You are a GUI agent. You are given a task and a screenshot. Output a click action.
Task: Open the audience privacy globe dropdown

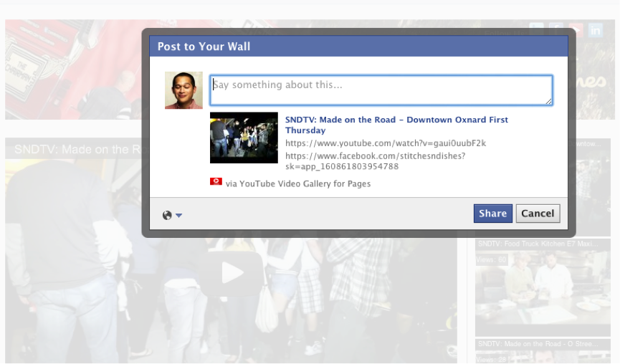tap(172, 215)
